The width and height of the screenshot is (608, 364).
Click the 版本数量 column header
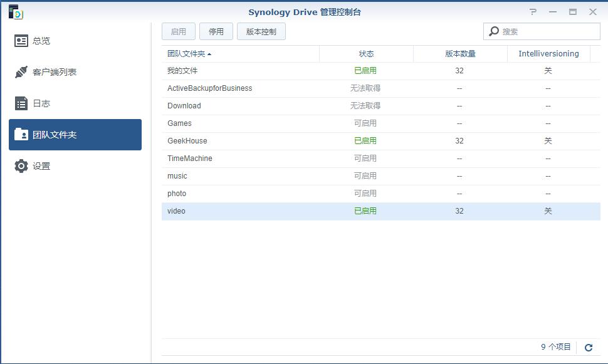point(460,54)
